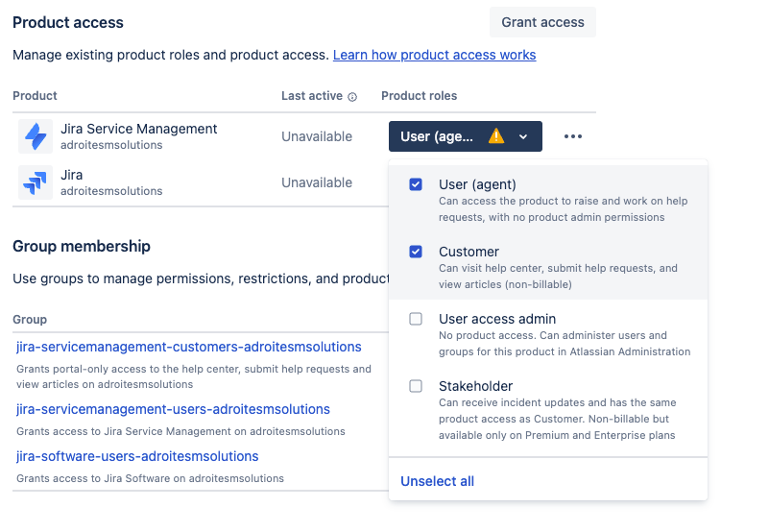Uncheck the User (agent) role checkbox
The height and width of the screenshot is (532, 769).
click(x=416, y=184)
